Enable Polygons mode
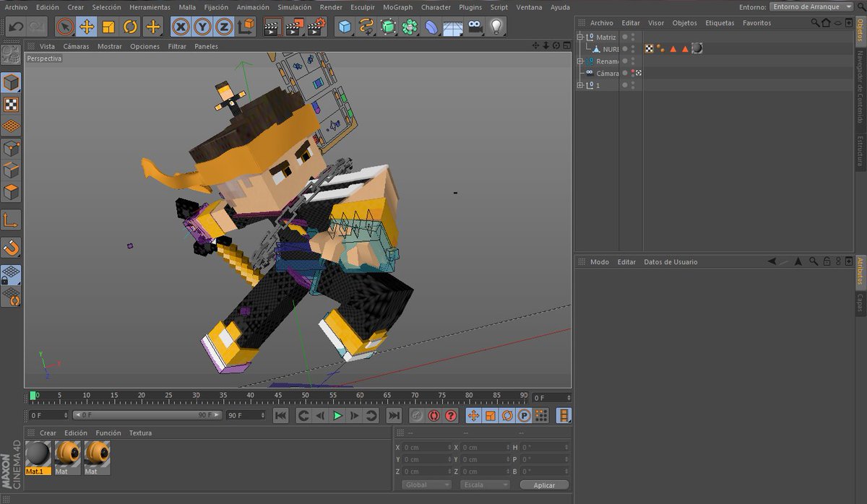 (11, 193)
